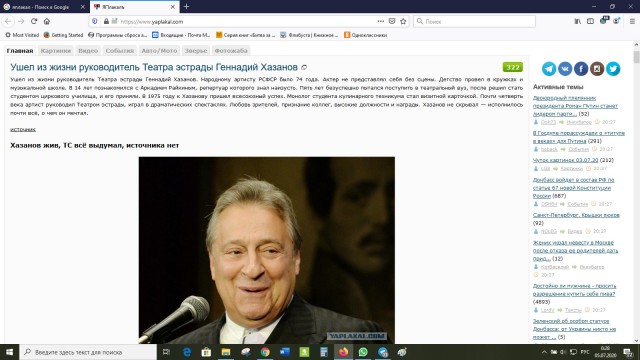Bookmark this page with star icon

point(403,21)
